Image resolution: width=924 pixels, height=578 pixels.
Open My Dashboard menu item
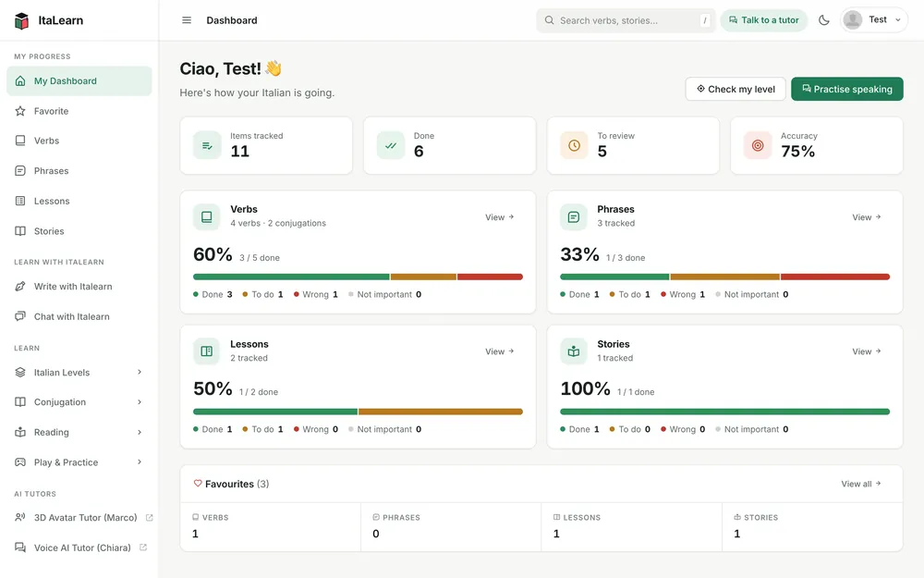coord(79,80)
